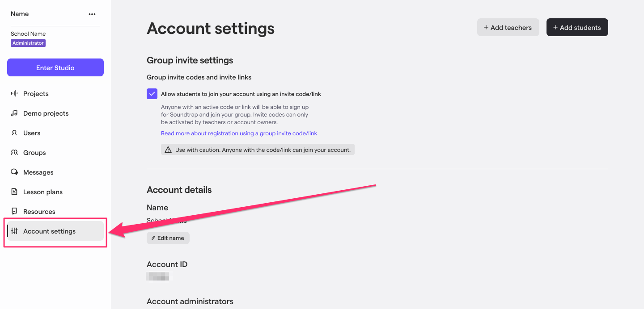Click the Administrator badge under School Name
The width and height of the screenshot is (644, 309).
pos(28,43)
